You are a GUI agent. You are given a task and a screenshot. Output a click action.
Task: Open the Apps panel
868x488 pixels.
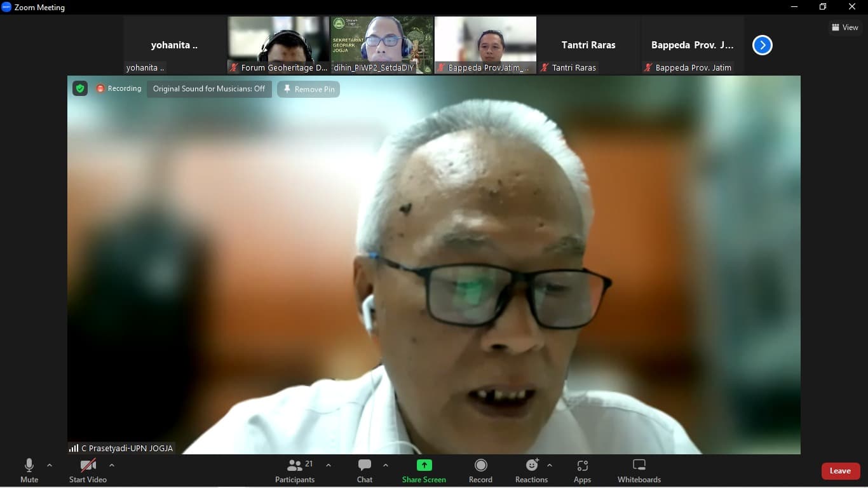pyautogui.click(x=582, y=471)
